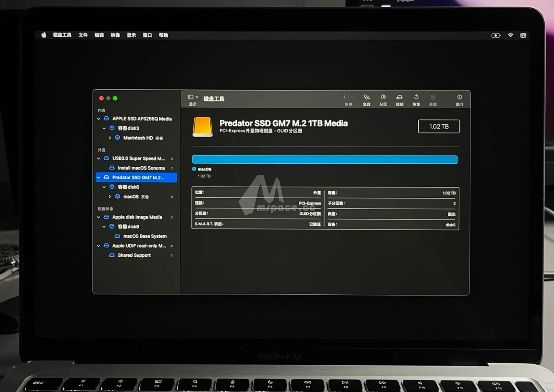The image size is (554, 392).
Task: Collapse Apple UDIF read-only Media
Action: pos(99,246)
